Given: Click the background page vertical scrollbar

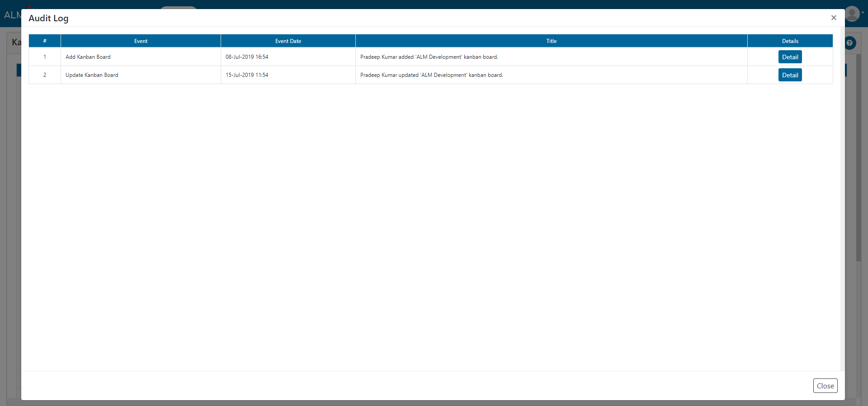Looking at the screenshot, I should coord(859,158).
